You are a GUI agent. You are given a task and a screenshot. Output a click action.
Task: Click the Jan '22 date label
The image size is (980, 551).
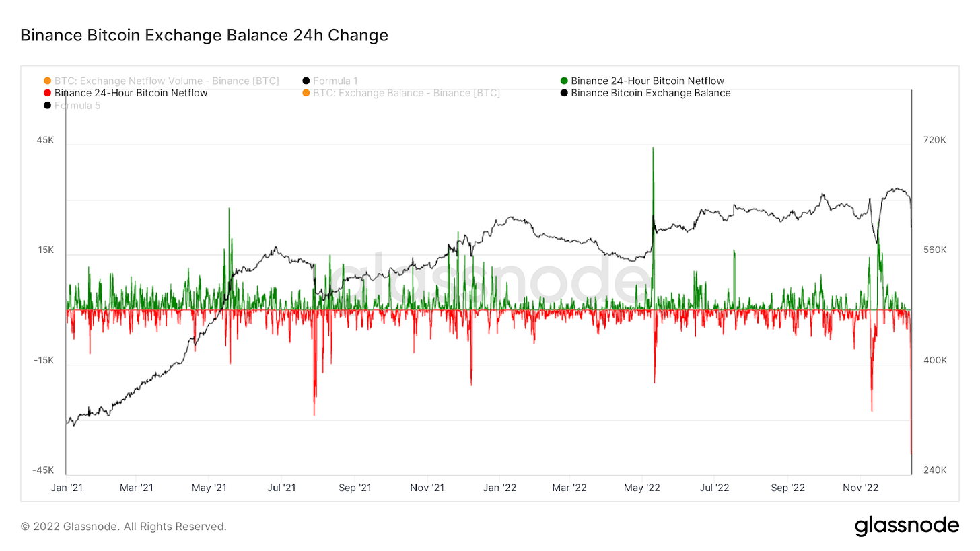[500, 488]
